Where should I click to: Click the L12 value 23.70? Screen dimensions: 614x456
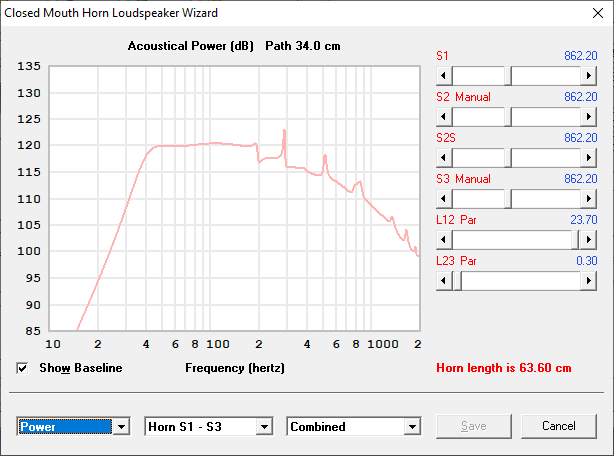583,220
